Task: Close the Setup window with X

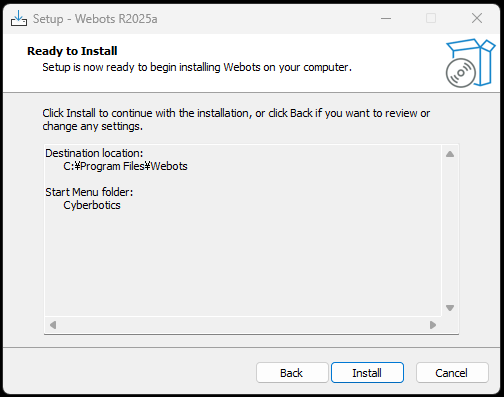Action: tap(477, 18)
